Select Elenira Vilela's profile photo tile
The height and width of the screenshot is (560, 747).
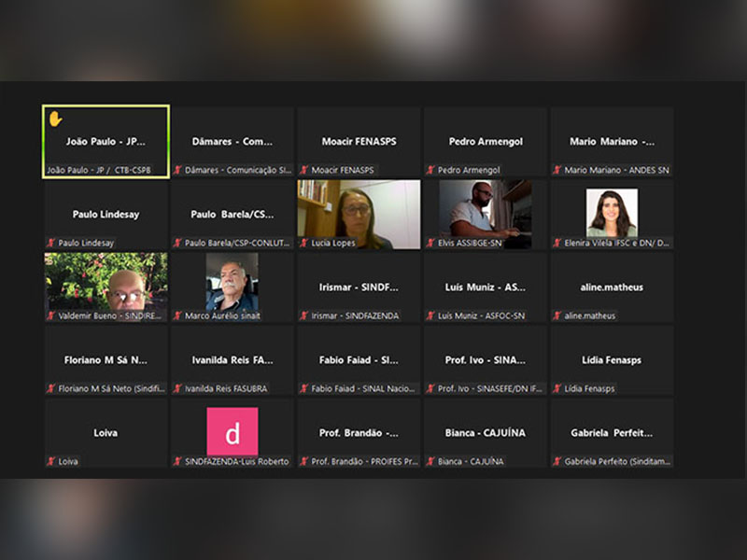(612, 212)
